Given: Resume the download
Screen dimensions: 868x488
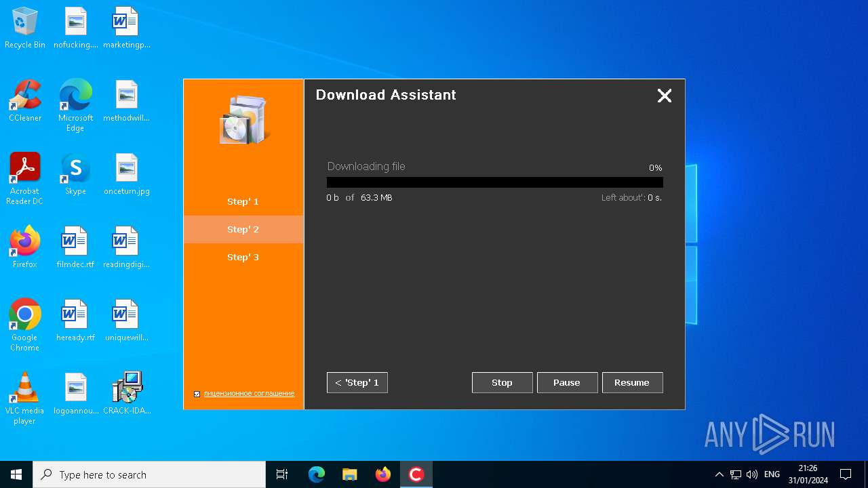Looking at the screenshot, I should [633, 382].
